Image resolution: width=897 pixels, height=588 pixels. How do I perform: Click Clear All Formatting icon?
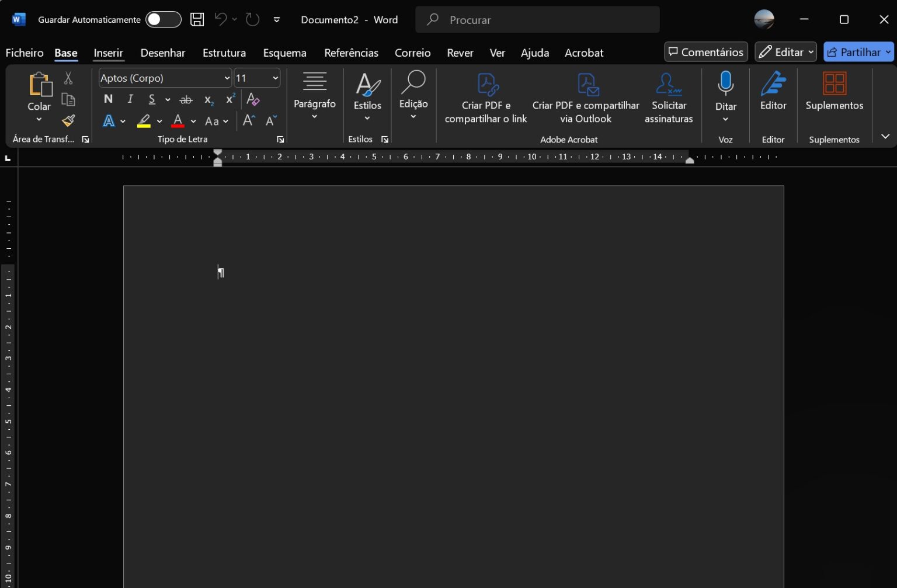point(253,99)
